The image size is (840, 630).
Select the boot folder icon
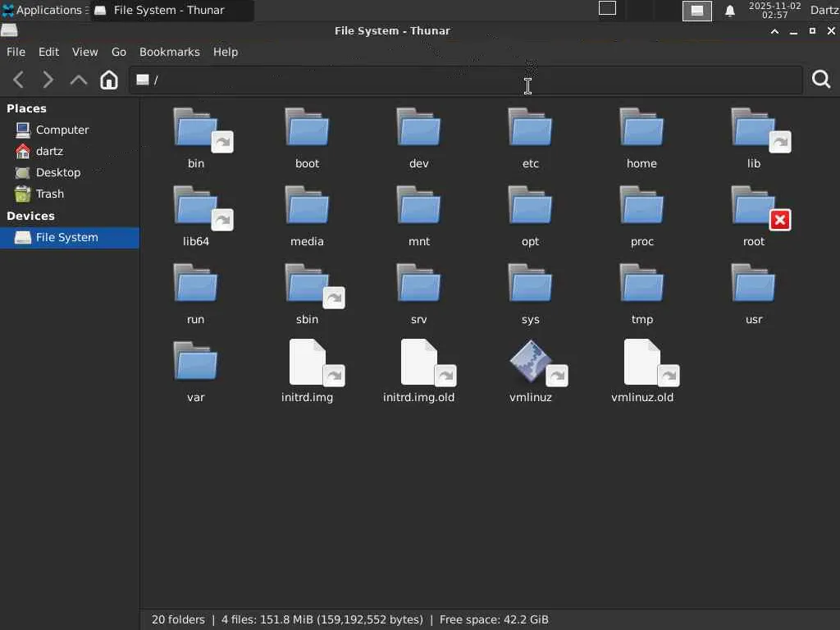pos(307,128)
